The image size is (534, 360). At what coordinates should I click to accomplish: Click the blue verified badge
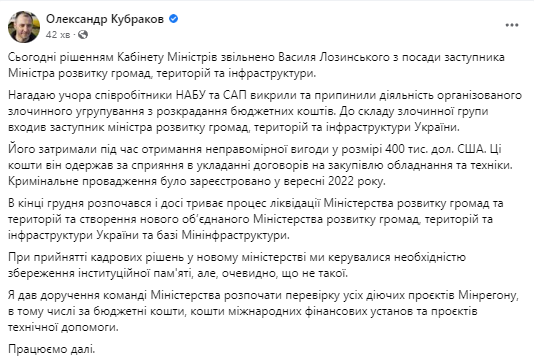coord(174,19)
